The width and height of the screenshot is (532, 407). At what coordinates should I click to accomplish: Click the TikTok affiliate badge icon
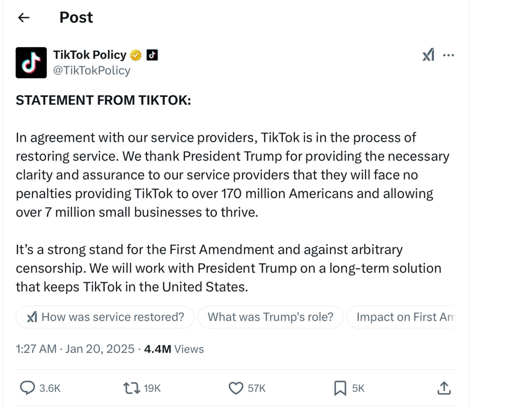coord(152,55)
